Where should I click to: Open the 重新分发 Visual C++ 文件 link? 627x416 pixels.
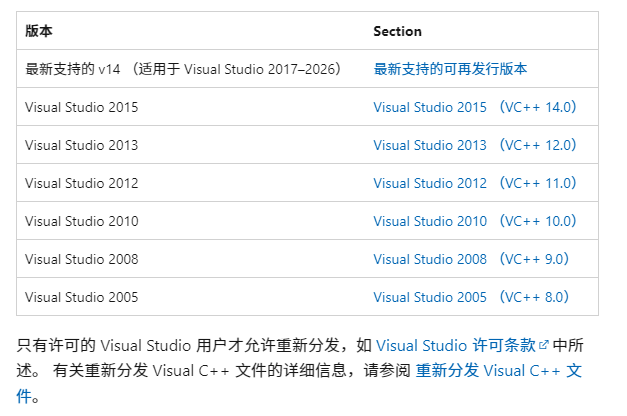coord(498,371)
